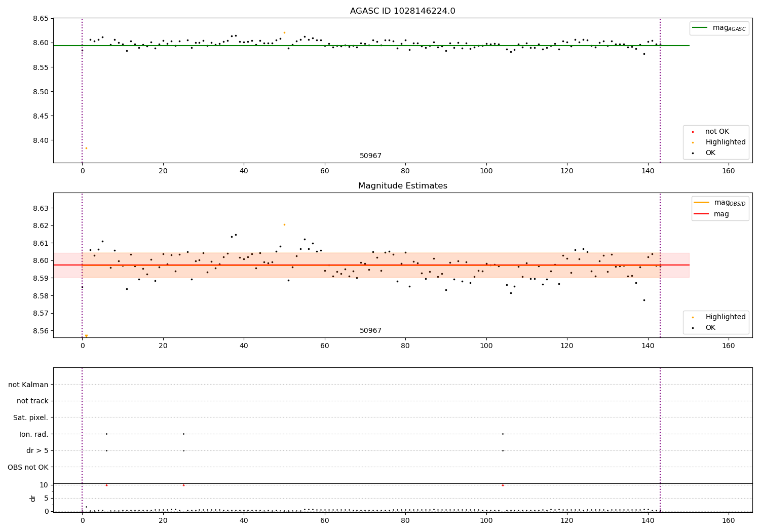The width and height of the screenshot is (760, 532).
Task: Click the black point near 8.577 at x=139 in middle plot
Action: tap(644, 300)
